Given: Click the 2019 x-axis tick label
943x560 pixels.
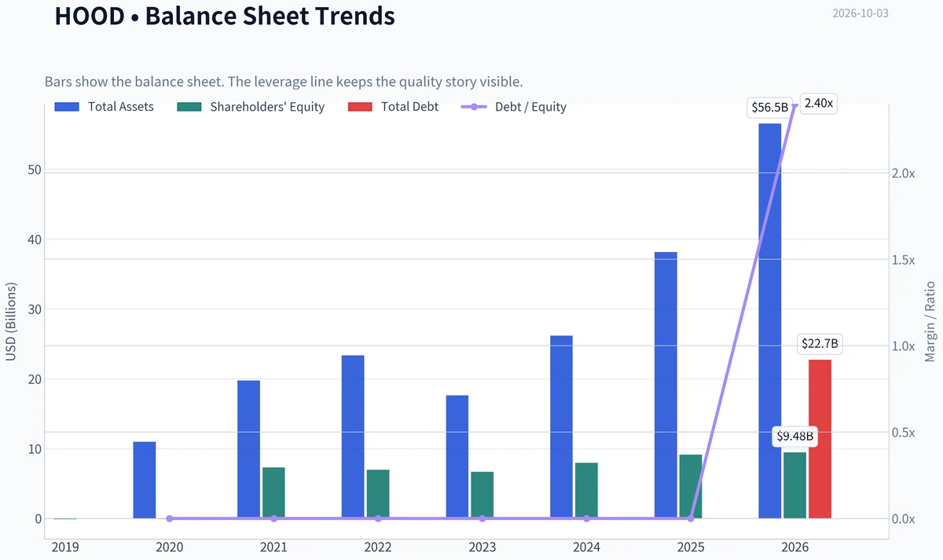Looking at the screenshot, I should 65,546.
